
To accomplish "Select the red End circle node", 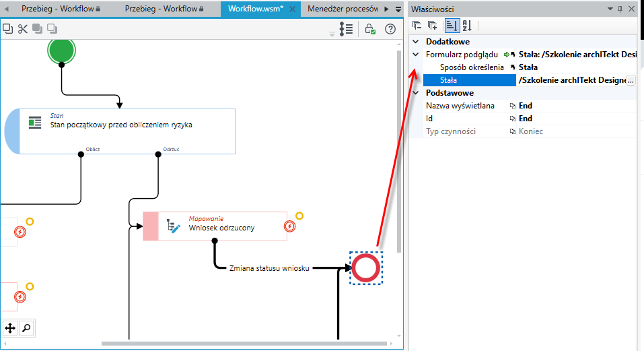I will tap(366, 268).
